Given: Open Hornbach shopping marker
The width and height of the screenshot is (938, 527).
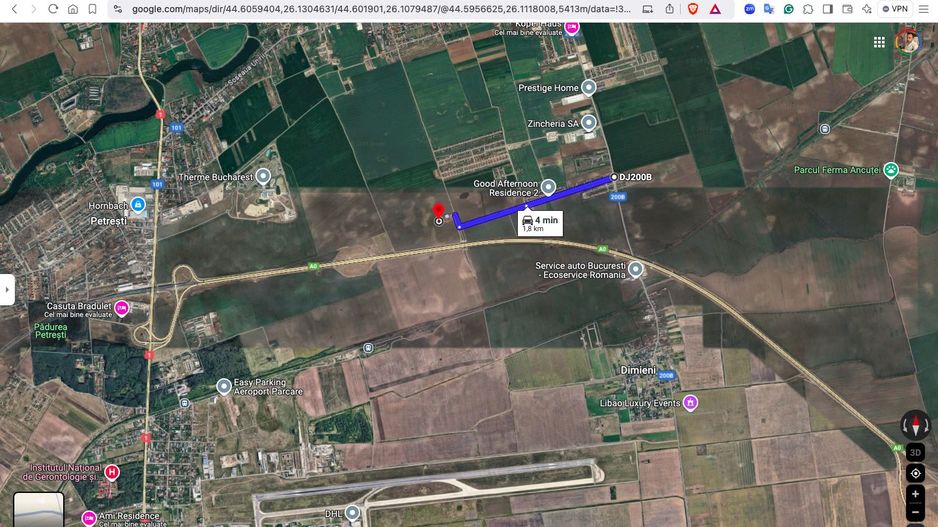Looking at the screenshot, I should 138,205.
